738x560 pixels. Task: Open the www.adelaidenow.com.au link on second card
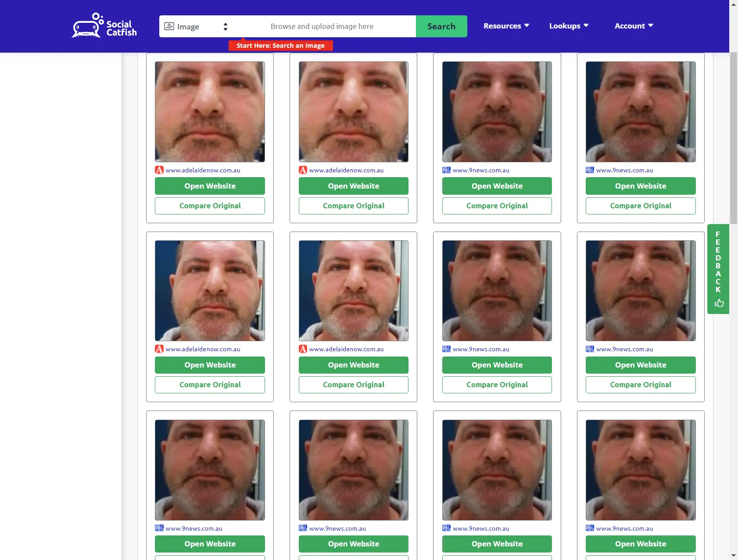(346, 170)
